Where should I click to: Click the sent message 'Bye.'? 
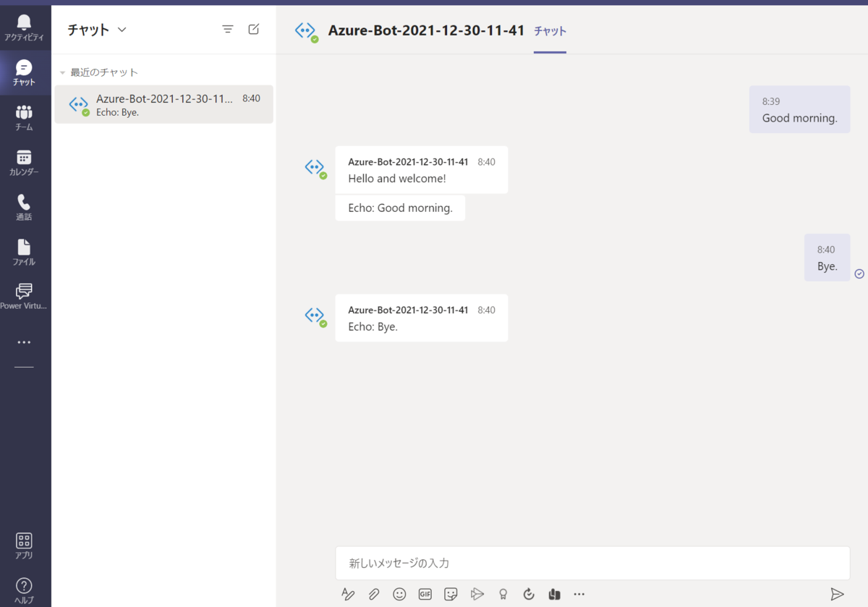point(827,258)
